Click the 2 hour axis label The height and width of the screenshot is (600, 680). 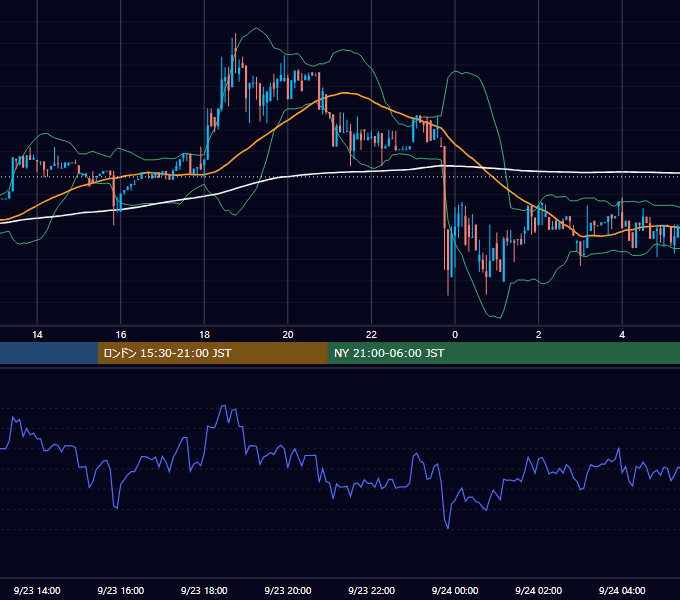click(x=539, y=335)
